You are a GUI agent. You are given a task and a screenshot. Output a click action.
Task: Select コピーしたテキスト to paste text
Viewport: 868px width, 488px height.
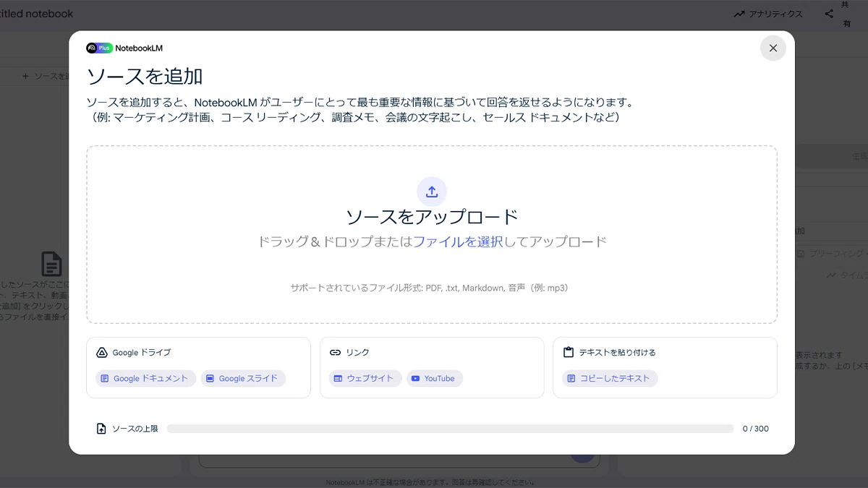click(x=610, y=378)
